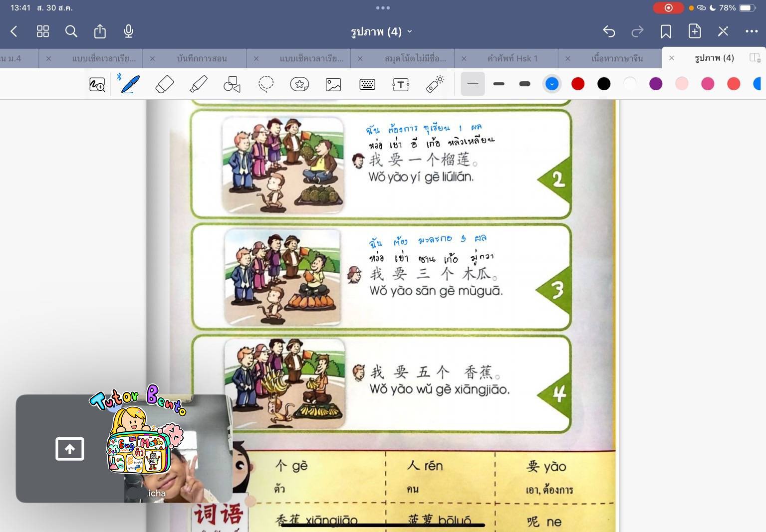Pick the coral red pen color

pos(734,84)
